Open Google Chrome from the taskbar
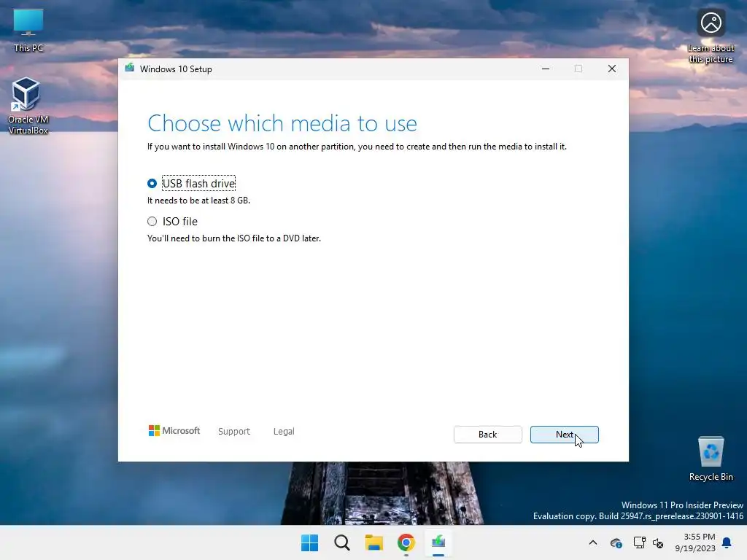The image size is (747, 560). [x=406, y=542]
